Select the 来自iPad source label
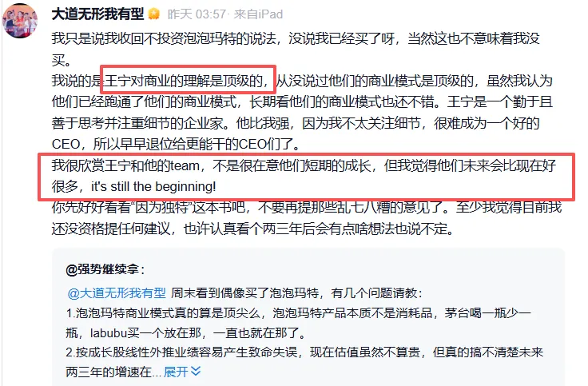Image resolution: width=588 pixels, height=386 pixels. (x=258, y=14)
